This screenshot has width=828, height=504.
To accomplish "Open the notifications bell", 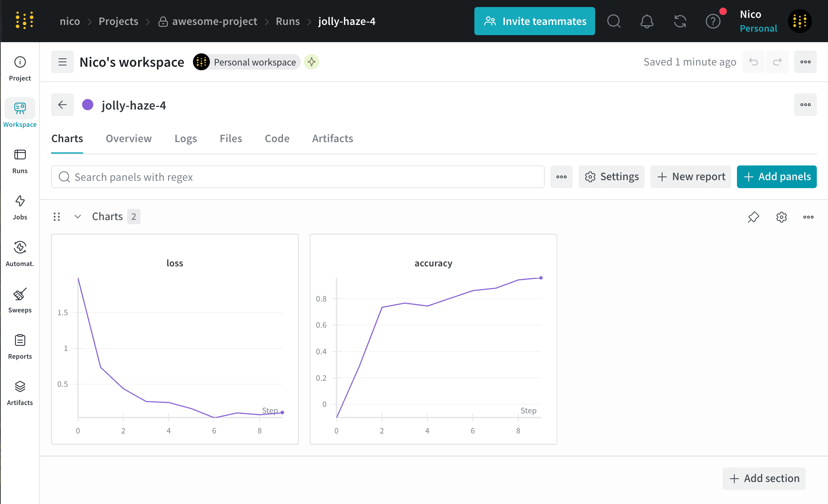I will [647, 21].
